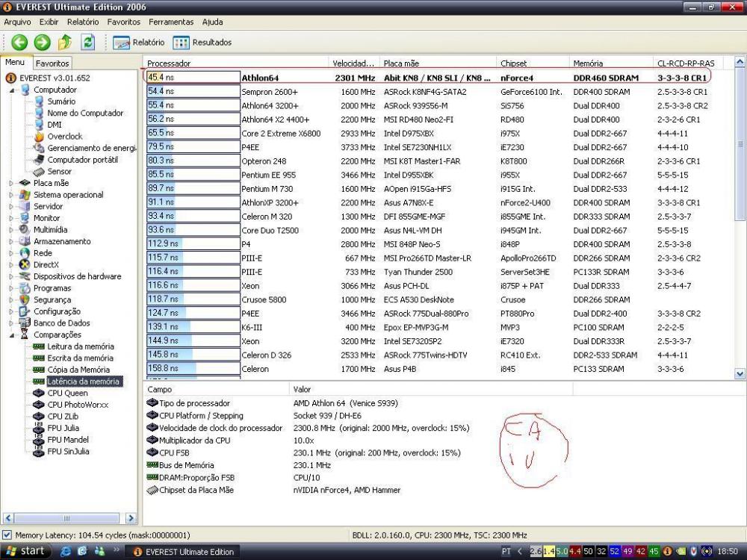
Task: Open Leitura da memória benchmark
Action: coord(80,346)
